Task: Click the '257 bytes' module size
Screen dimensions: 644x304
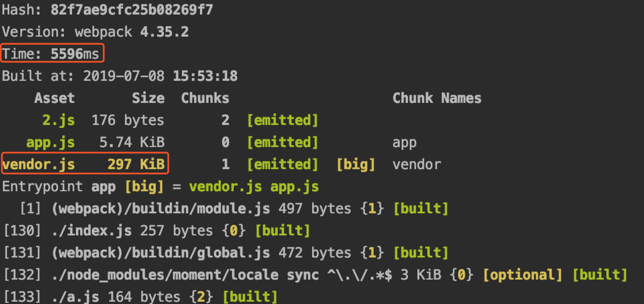Action: pos(177,231)
